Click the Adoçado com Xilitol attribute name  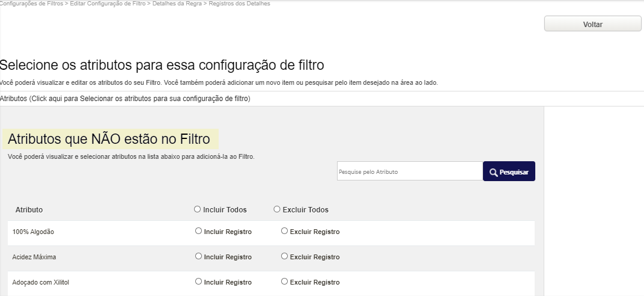coord(38,282)
